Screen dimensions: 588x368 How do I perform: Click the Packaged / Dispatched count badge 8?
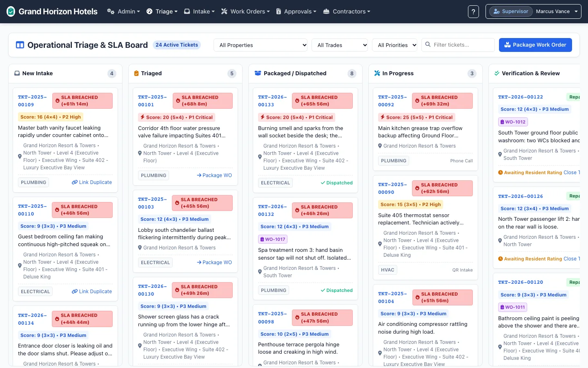coord(352,74)
